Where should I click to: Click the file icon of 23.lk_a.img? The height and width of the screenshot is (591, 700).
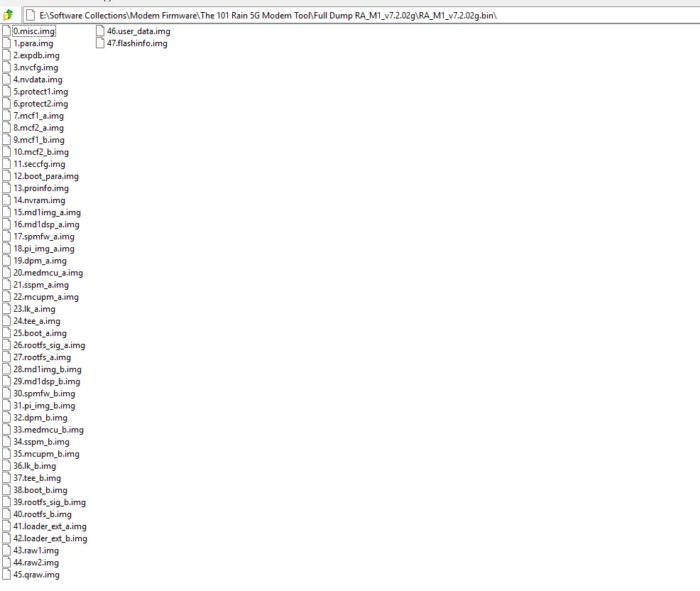pyautogui.click(x=6, y=308)
